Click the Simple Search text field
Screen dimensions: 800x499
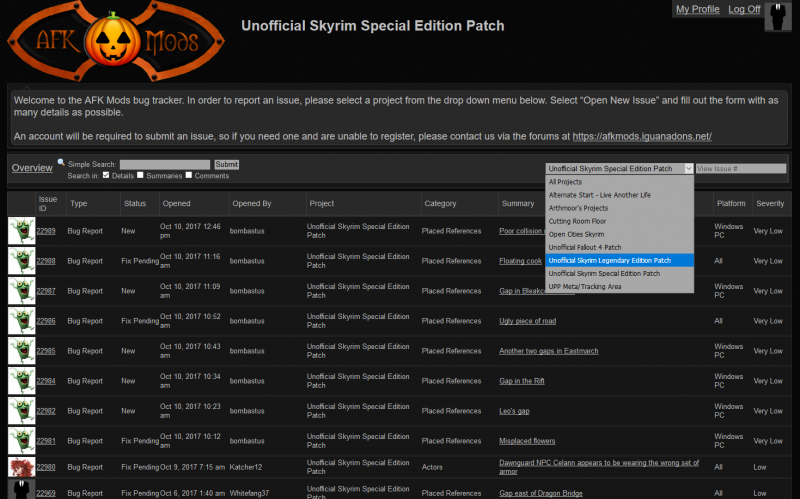pyautogui.click(x=165, y=164)
